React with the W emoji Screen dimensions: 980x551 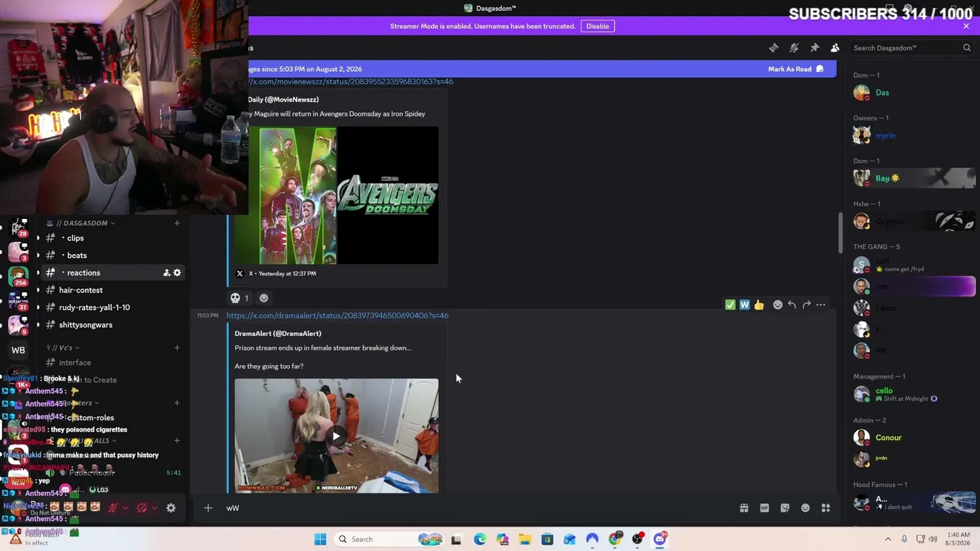(744, 305)
